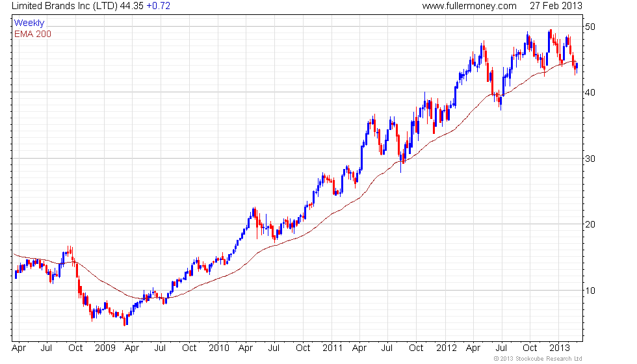Open the www.fullermoney.com text link
Image resolution: width=637 pixels, height=364 pixels.
(x=469, y=6)
